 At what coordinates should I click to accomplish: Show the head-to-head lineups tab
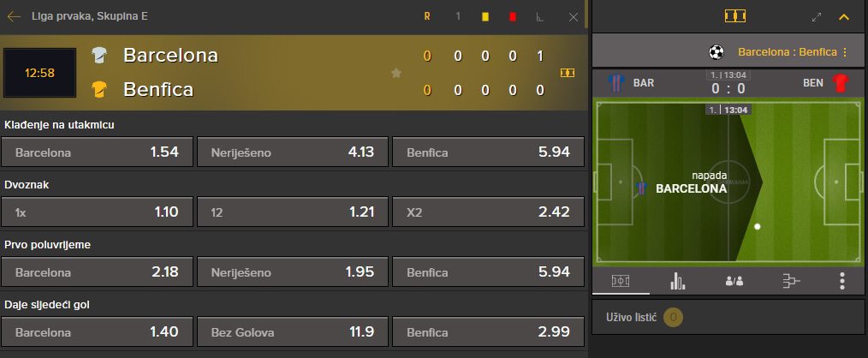coord(734,282)
